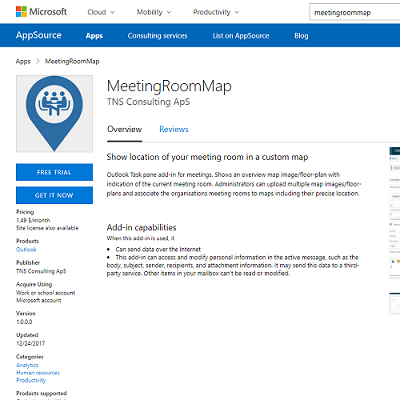400x400 pixels.
Task: Expand the Cloud dropdown menu
Action: pyautogui.click(x=101, y=12)
